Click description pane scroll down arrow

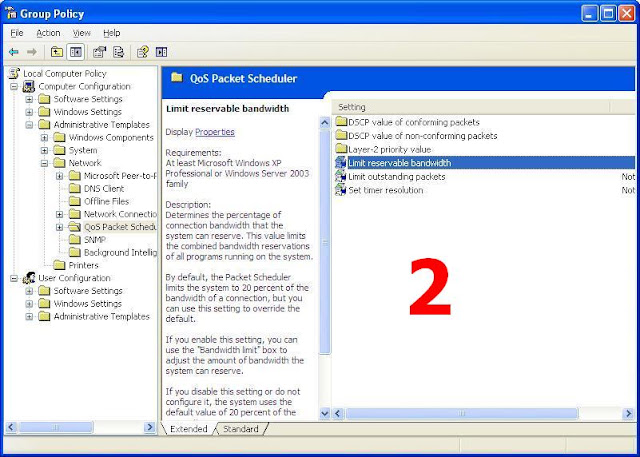click(324, 414)
